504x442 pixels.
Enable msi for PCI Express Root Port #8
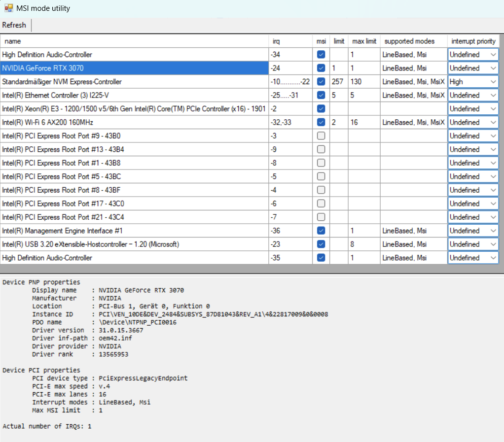321,190
